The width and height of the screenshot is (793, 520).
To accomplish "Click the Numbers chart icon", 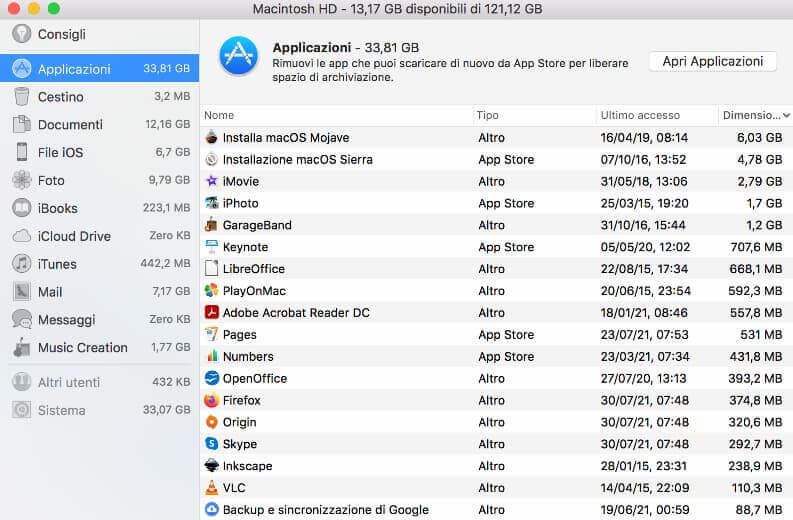I will tap(211, 356).
